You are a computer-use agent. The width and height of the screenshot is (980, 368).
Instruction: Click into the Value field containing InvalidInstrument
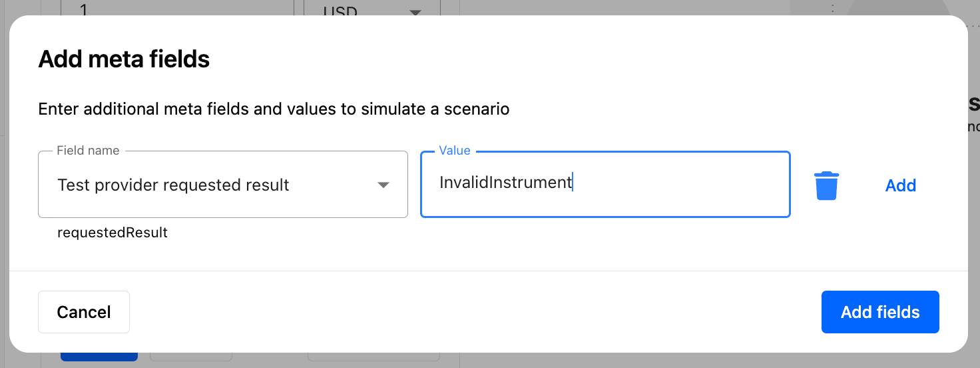click(605, 185)
